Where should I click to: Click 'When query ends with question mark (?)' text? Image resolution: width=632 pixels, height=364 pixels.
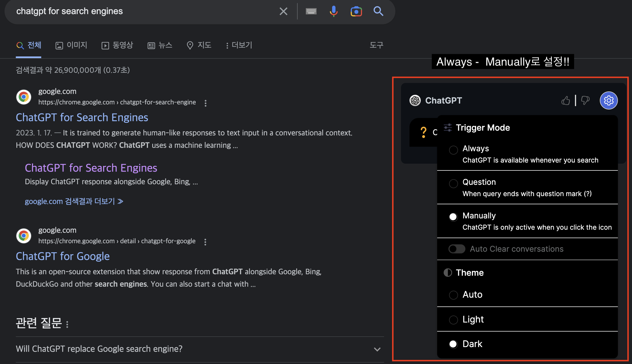point(527,194)
